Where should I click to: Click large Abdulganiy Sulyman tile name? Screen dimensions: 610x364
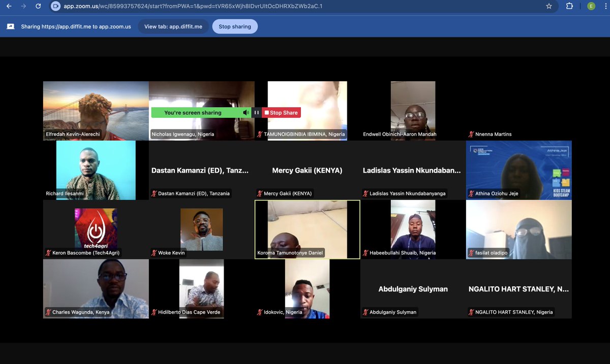413,289
